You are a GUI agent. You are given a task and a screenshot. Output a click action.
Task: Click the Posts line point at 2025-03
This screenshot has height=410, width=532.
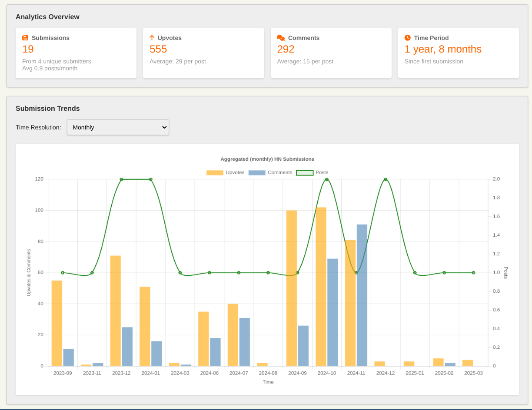[x=474, y=273]
